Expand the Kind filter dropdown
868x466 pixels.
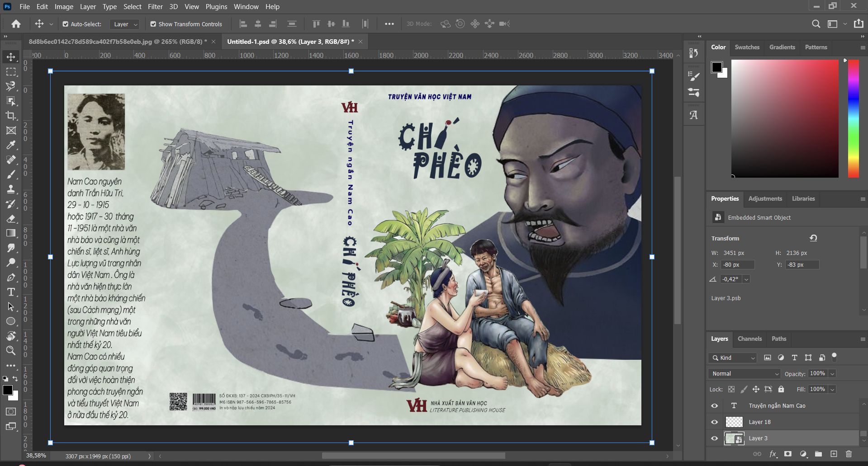click(733, 358)
